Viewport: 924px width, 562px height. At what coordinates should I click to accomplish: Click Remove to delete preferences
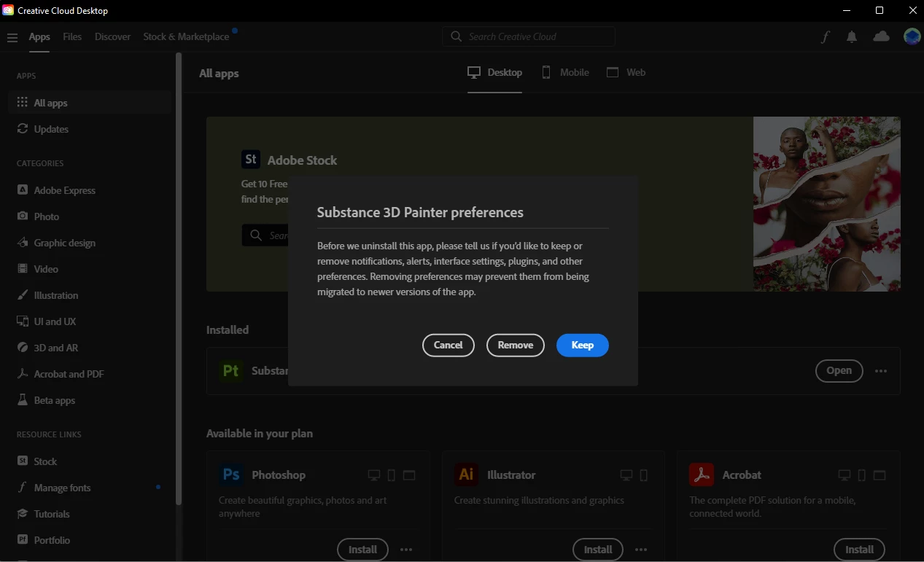[x=516, y=346]
